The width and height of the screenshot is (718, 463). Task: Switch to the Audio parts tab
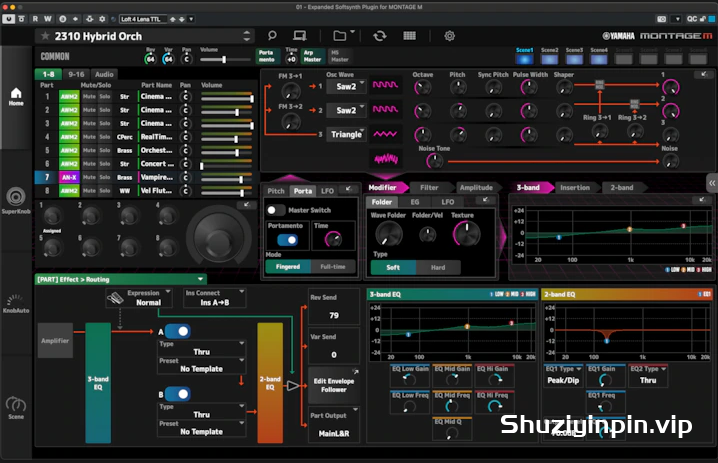click(x=104, y=74)
